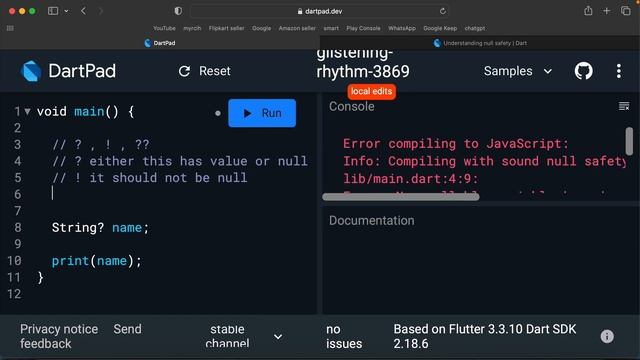Click the Console panel heading
Image resolution: width=640 pixels, height=360 pixels.
(x=351, y=107)
